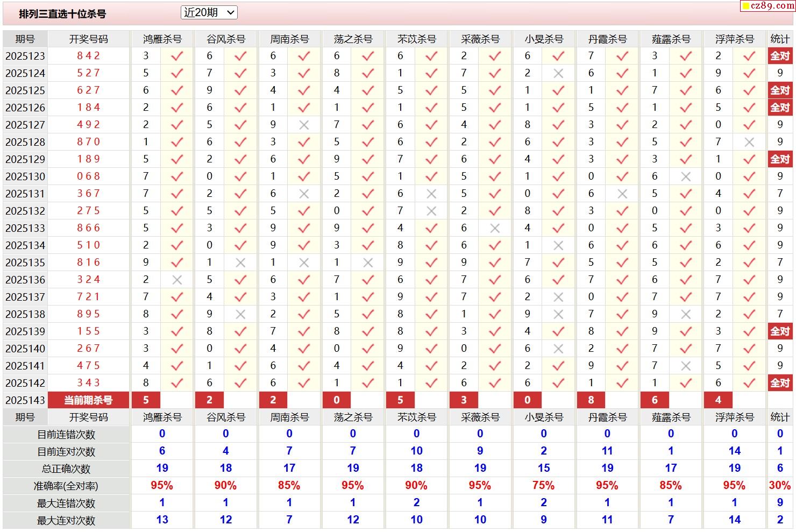The height and width of the screenshot is (532, 796).
Task: Click the top 统计 header
Action: tap(780, 39)
